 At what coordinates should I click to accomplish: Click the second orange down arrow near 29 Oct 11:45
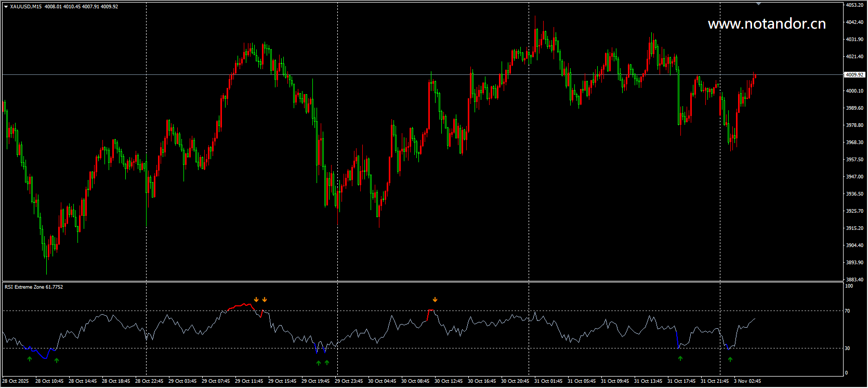point(265,300)
